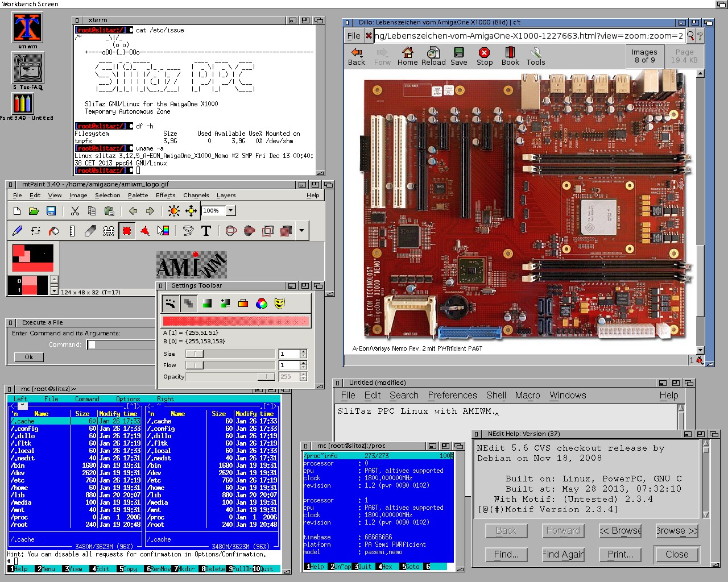Screen dimensions: 728x582
Task: Click New image icon in mtPaint toolbar
Action: 17,211
